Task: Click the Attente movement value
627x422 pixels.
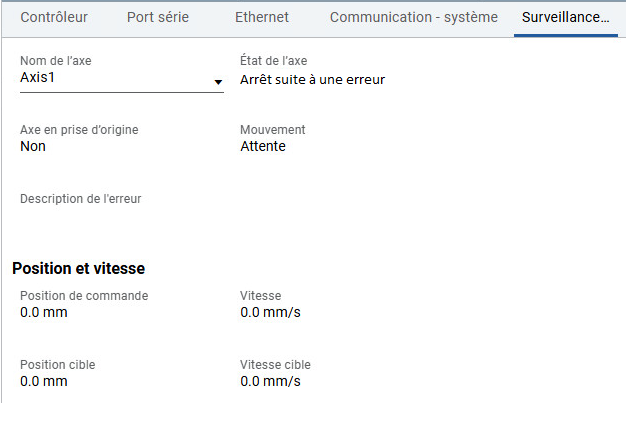Action: (x=263, y=146)
